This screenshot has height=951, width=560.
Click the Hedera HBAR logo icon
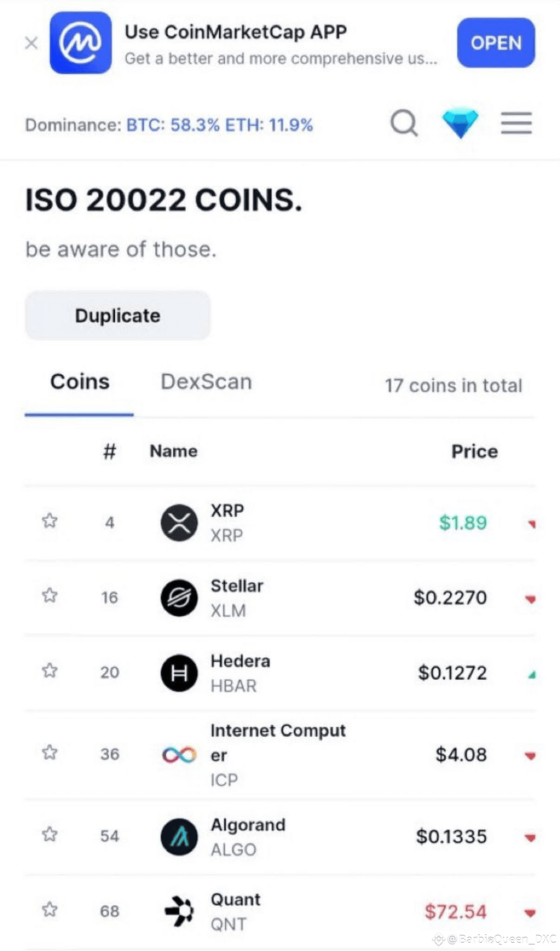click(x=179, y=673)
